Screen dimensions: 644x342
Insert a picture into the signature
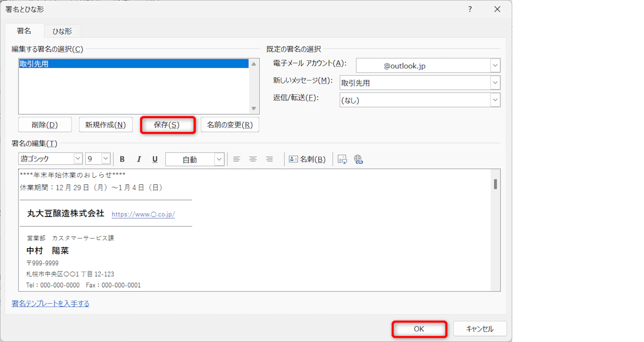coord(342,159)
